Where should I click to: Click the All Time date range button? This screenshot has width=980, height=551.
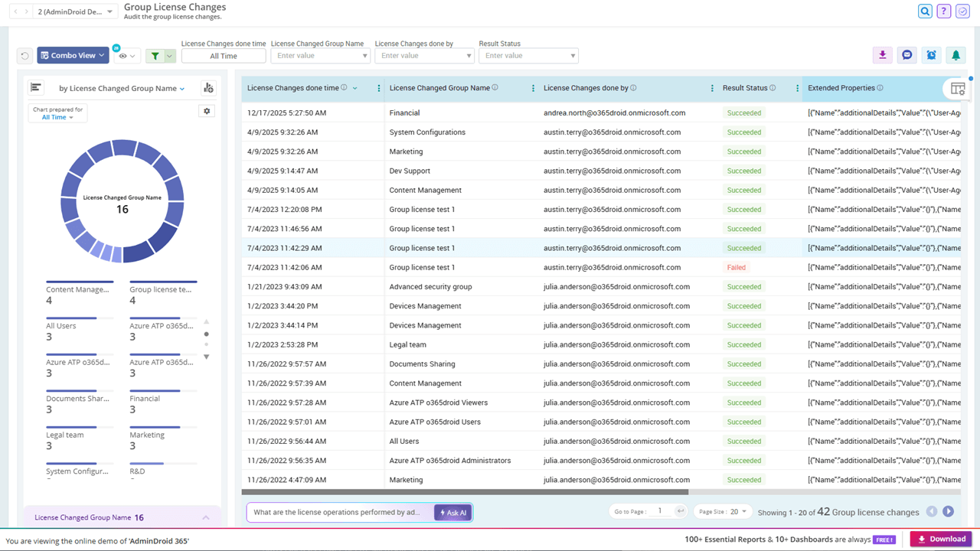[224, 56]
